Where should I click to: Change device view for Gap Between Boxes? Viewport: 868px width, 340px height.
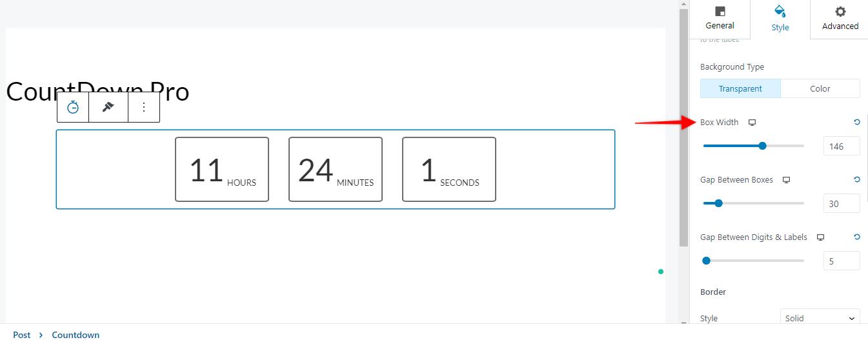click(786, 180)
